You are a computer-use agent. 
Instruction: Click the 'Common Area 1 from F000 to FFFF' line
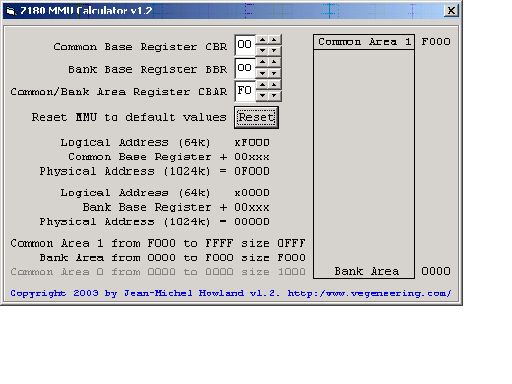pos(158,243)
